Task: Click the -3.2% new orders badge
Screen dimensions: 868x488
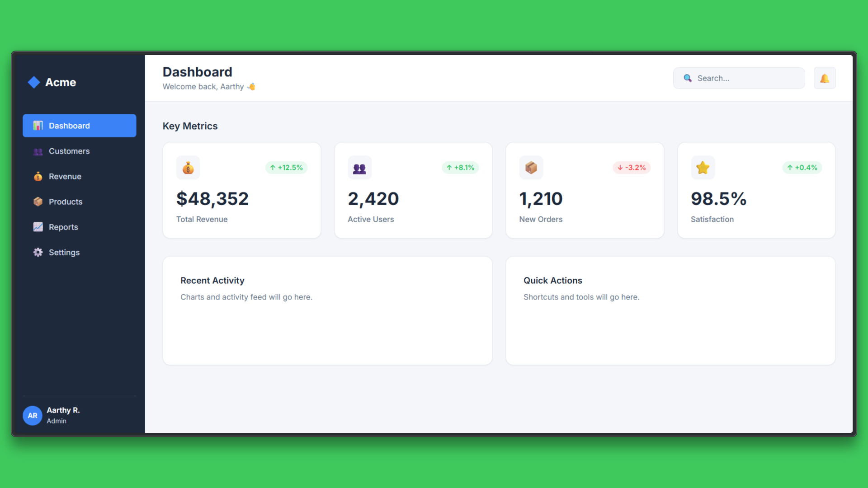Action: tap(631, 168)
